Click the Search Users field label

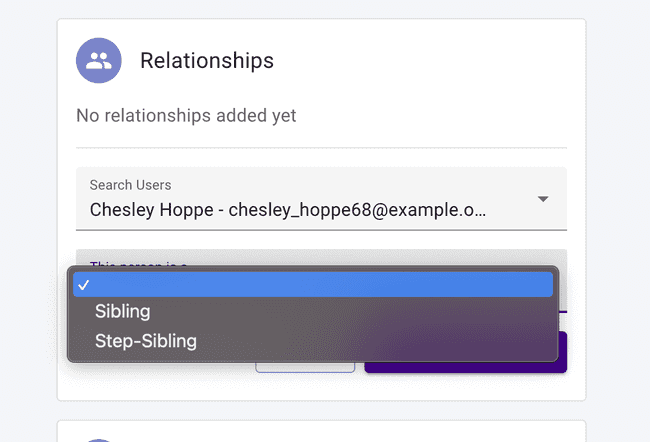pyautogui.click(x=130, y=185)
